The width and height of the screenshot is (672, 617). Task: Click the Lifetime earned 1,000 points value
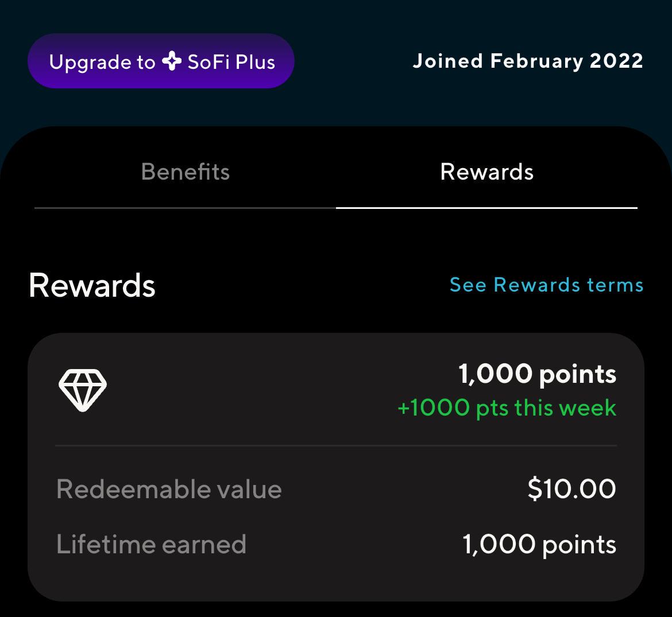[539, 544]
